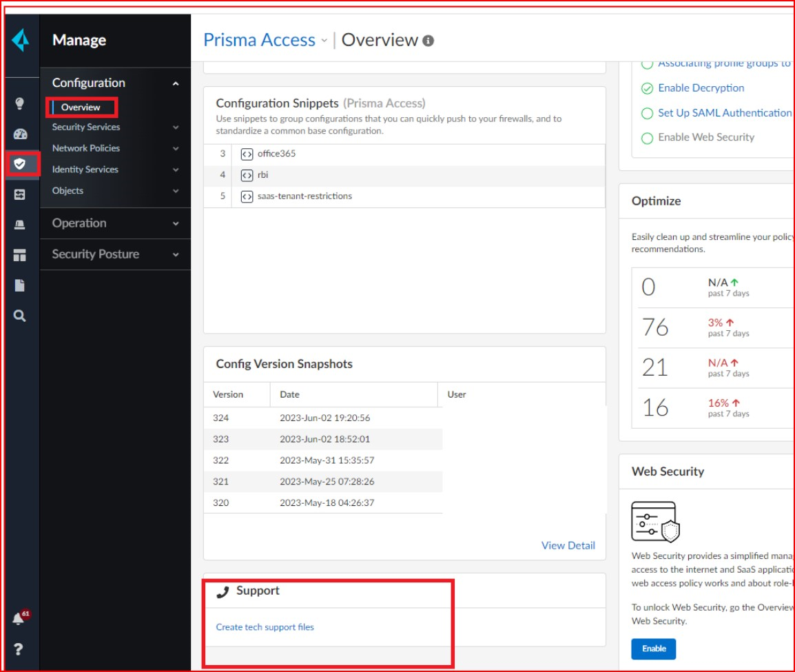This screenshot has height=672, width=795.
Task: Select the office365 configuration snippet row
Action: [276, 154]
